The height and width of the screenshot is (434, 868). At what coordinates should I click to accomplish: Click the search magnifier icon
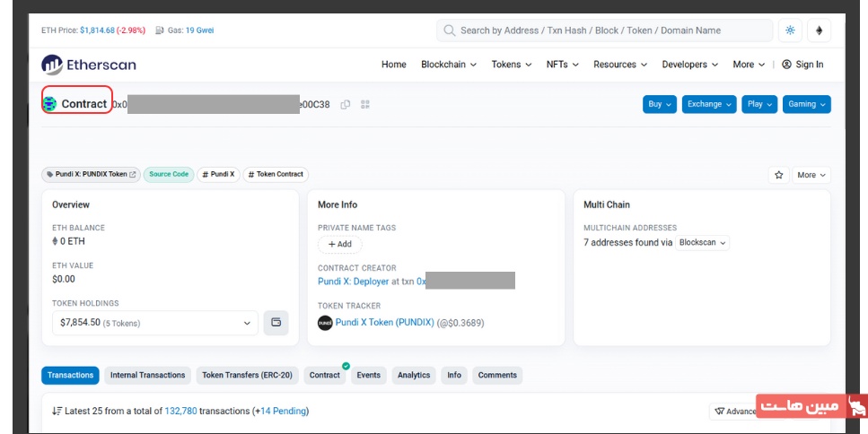click(x=450, y=30)
